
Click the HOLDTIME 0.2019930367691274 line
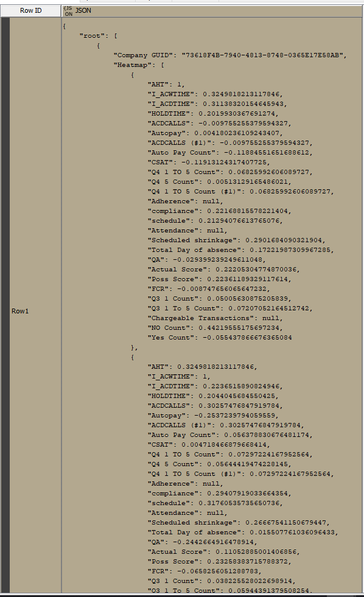[213, 113]
